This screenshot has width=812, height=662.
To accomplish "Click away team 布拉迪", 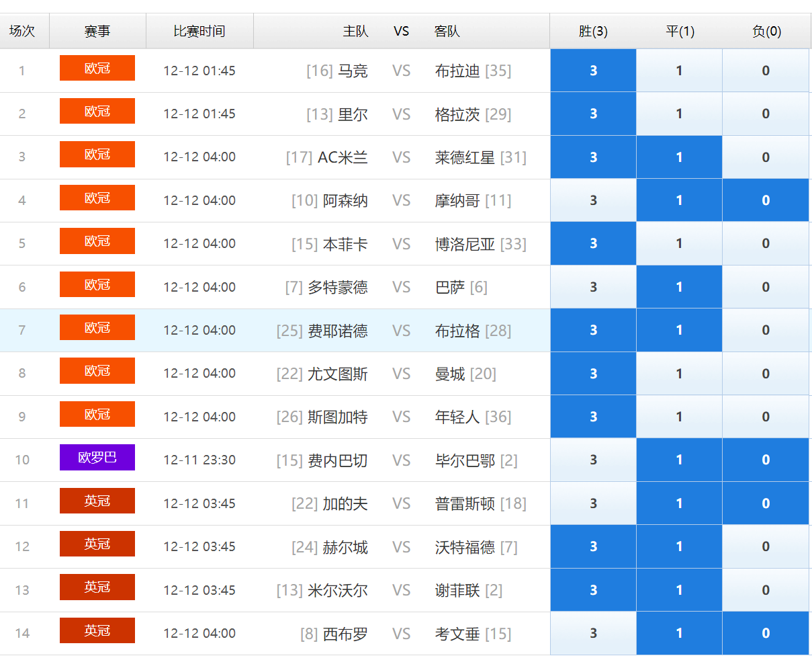I will 457,71.
